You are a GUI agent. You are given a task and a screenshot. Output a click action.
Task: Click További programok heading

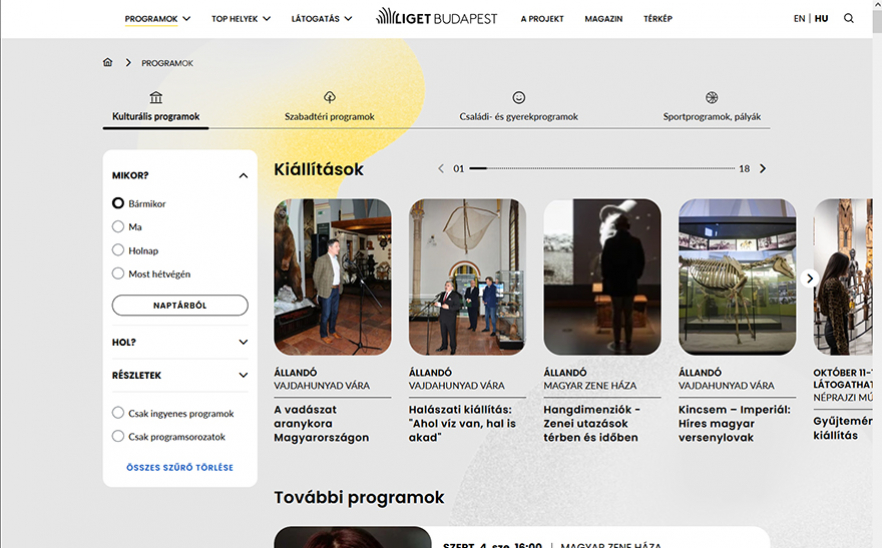tap(359, 497)
